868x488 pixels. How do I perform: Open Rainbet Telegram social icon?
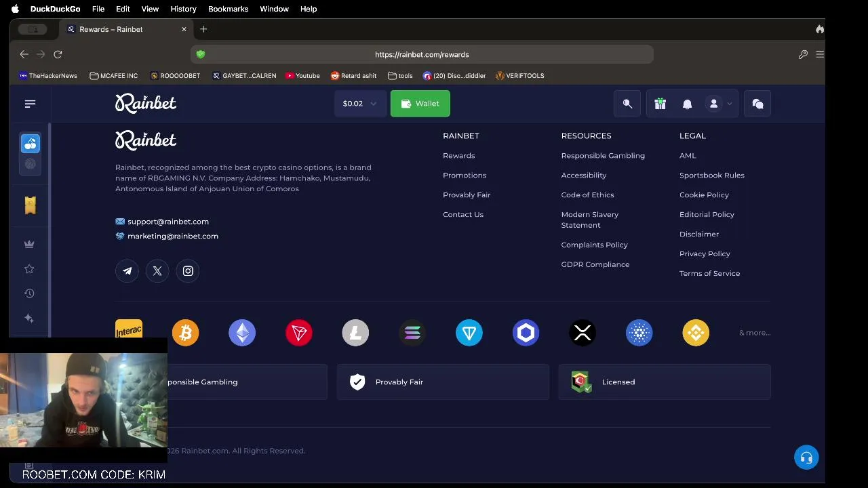click(x=127, y=271)
